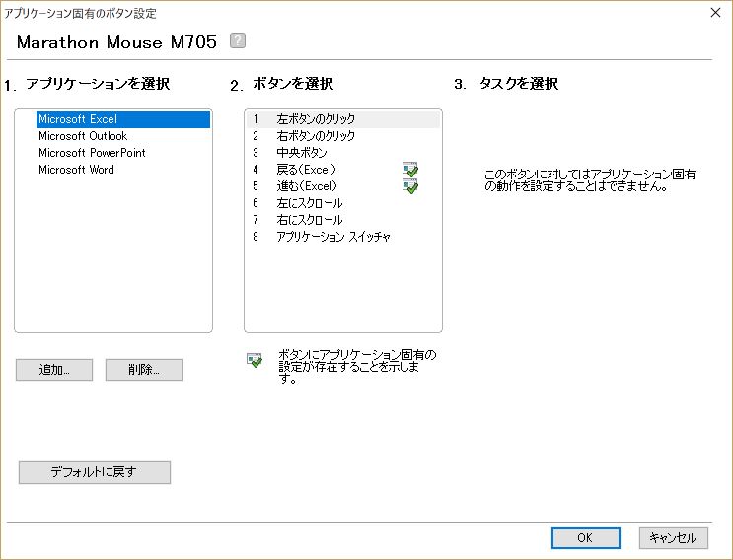The height and width of the screenshot is (560, 733).
Task: Select button 4 戻る(Excel)
Action: (x=343, y=170)
